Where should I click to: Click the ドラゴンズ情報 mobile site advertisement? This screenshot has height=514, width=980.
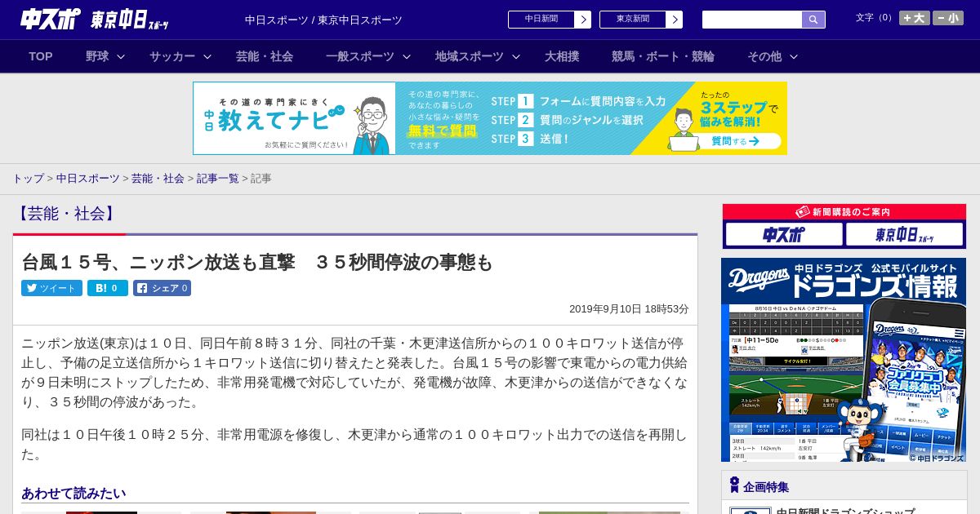tap(844, 360)
